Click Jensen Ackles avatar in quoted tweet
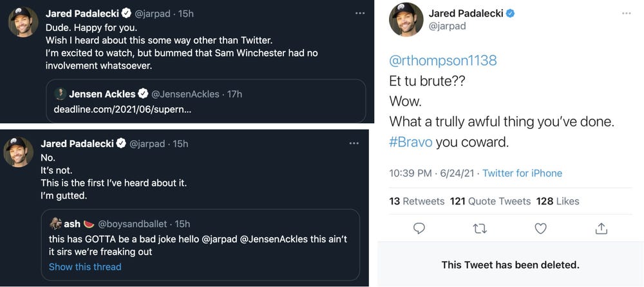This screenshot has height=287, width=644. point(60,94)
